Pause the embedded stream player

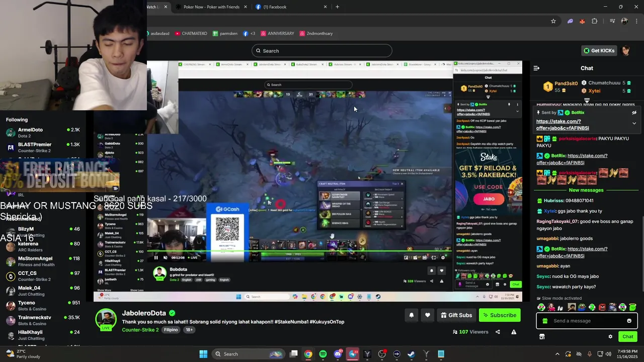coord(156,257)
